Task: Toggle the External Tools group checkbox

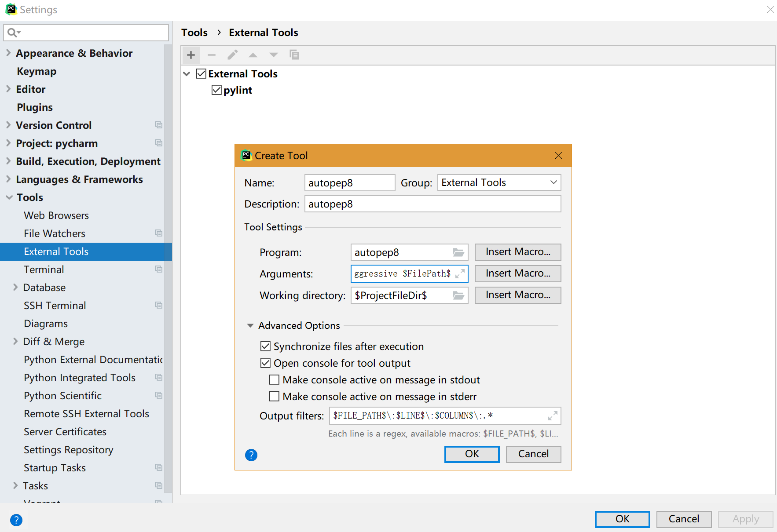Action: (201, 73)
